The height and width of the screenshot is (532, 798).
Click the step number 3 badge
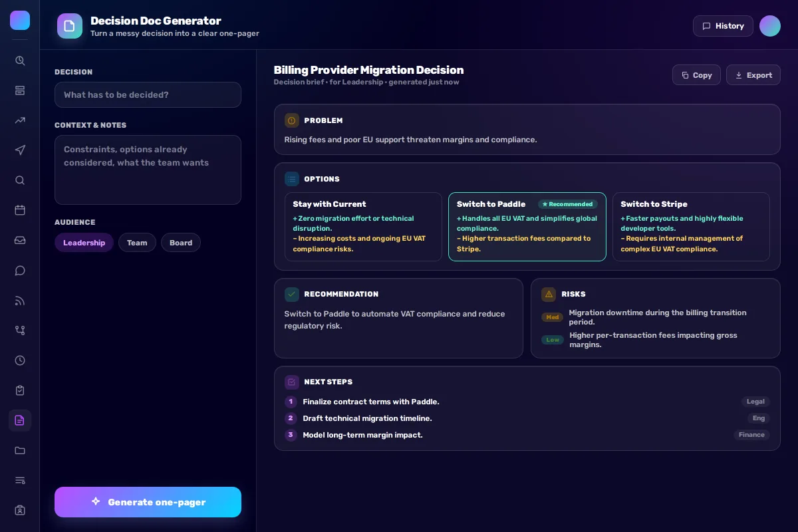(x=291, y=435)
